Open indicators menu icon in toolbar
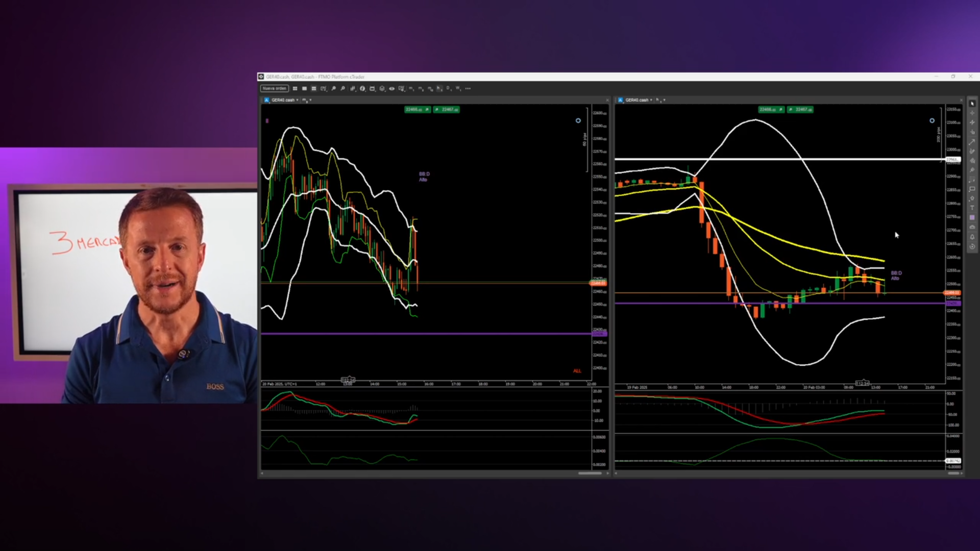980x551 pixels. pos(362,88)
